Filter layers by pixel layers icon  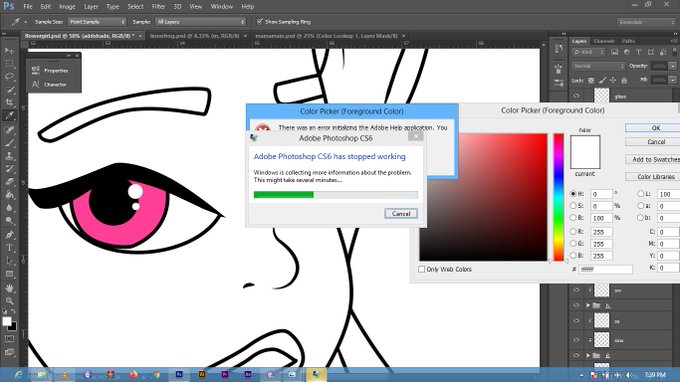615,52
